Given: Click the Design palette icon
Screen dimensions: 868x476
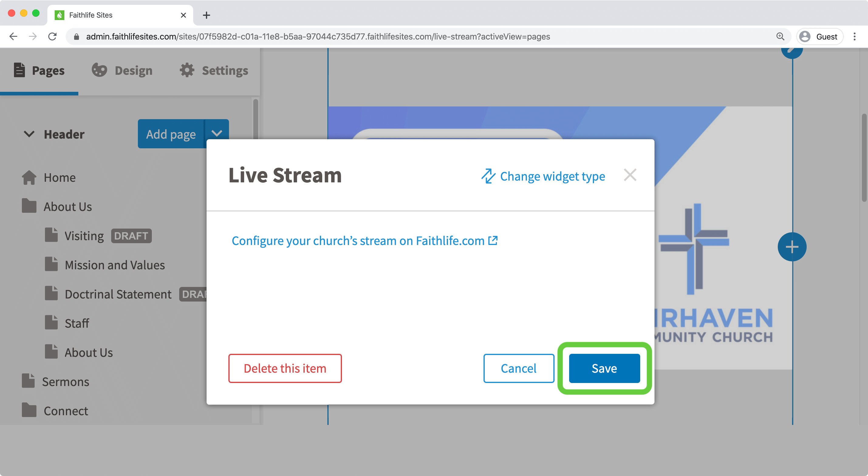Looking at the screenshot, I should 99,70.
